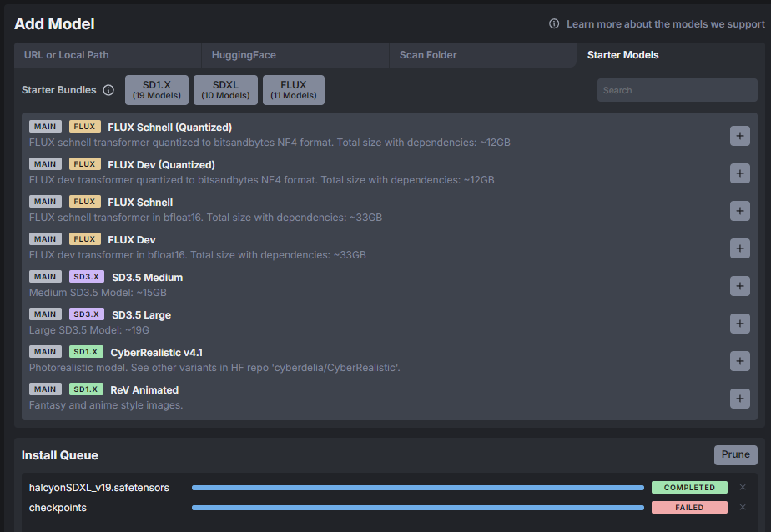Open the Starter Bundles info icon
Image resolution: width=771 pixels, height=532 pixels.
(x=108, y=90)
